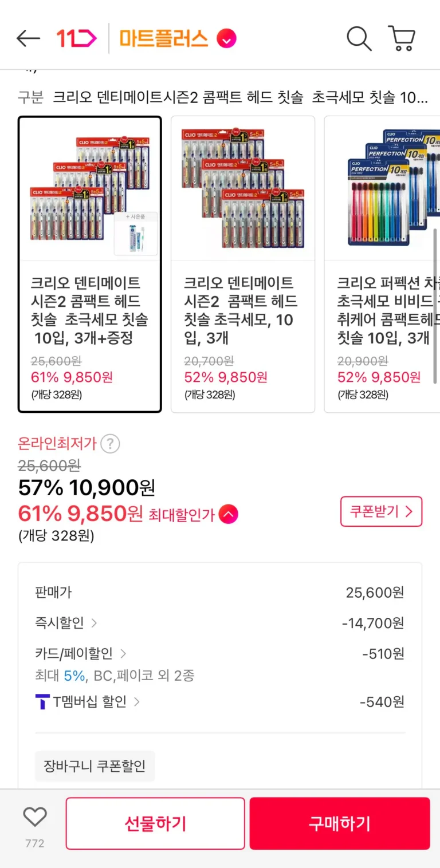Open the 11st home logo
Image resolution: width=440 pixels, height=868 pixels.
click(x=77, y=38)
